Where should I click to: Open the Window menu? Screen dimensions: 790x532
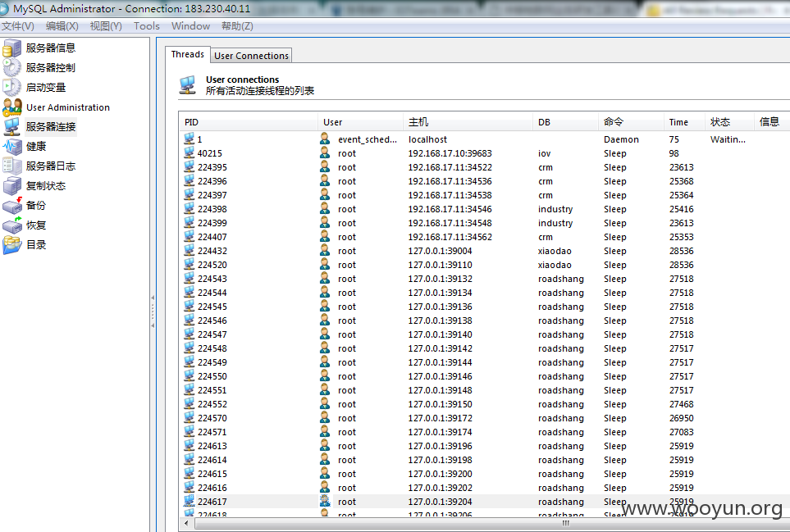tap(190, 26)
